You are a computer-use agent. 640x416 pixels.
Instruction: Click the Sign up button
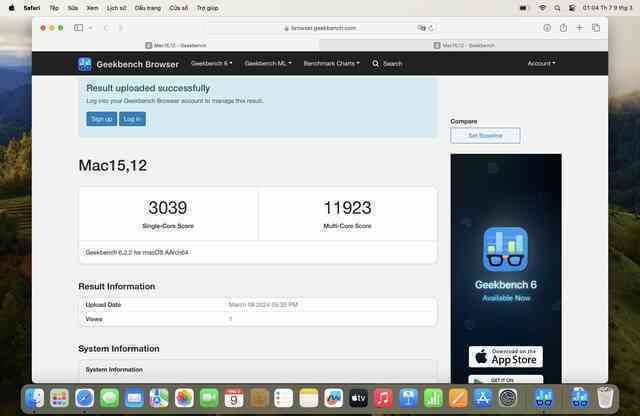(102, 119)
